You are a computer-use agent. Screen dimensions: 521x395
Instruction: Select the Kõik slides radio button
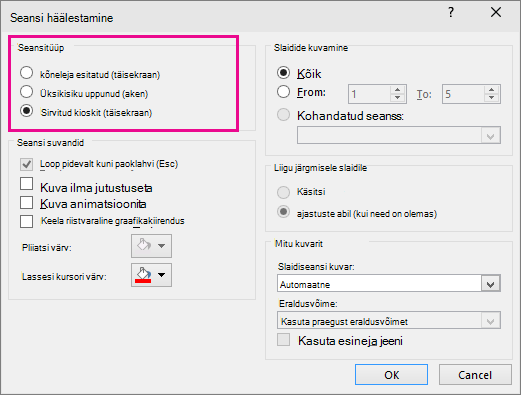283,73
